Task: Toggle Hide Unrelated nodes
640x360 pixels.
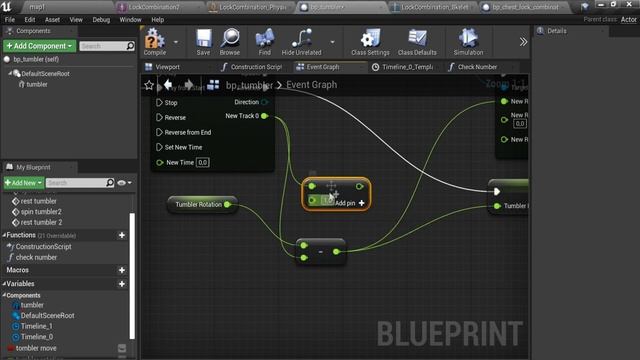Action: 301,42
